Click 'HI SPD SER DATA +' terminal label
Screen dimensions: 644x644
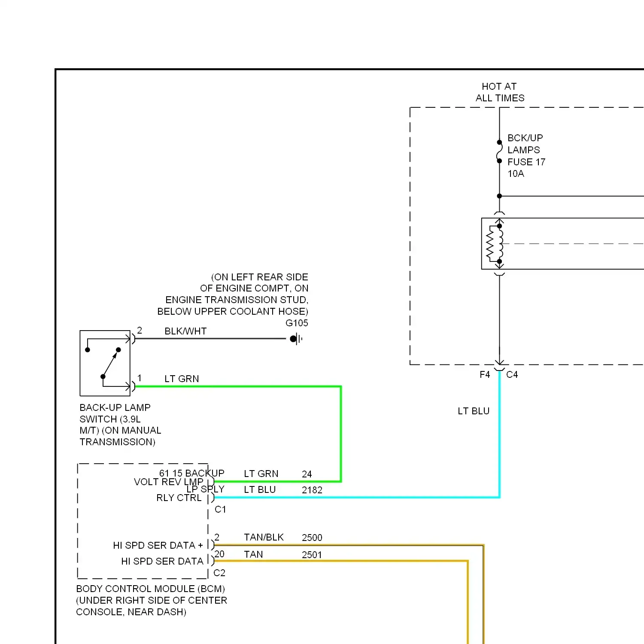pos(158,545)
